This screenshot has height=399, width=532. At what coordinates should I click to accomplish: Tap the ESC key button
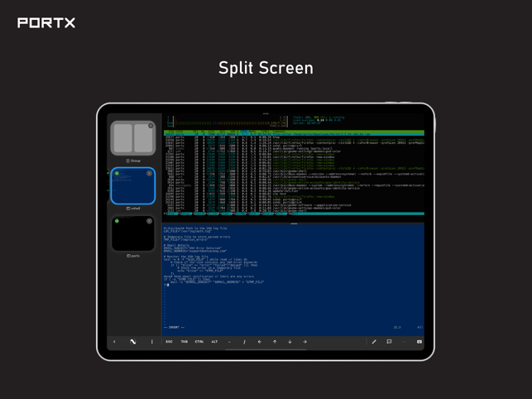click(x=169, y=342)
